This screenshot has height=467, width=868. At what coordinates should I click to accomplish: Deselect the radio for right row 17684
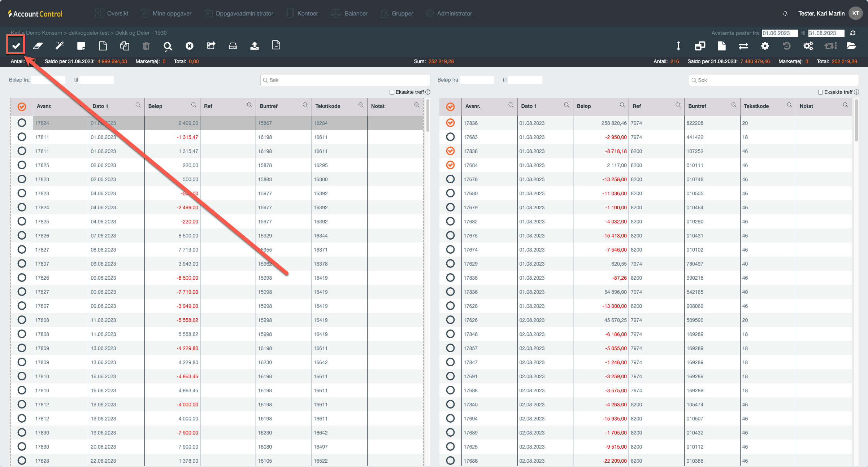pos(450,165)
